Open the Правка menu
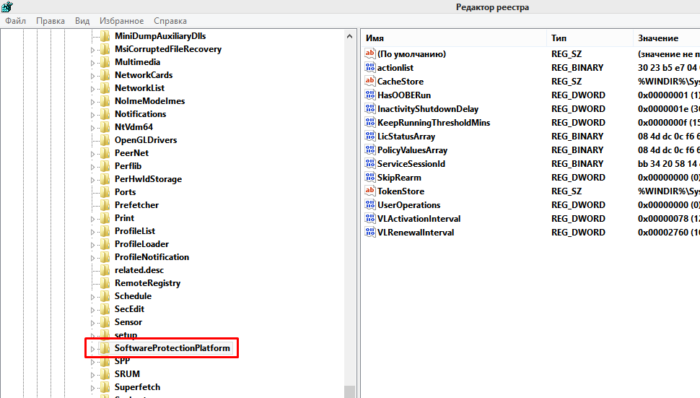This screenshot has width=700, height=398. tap(50, 21)
